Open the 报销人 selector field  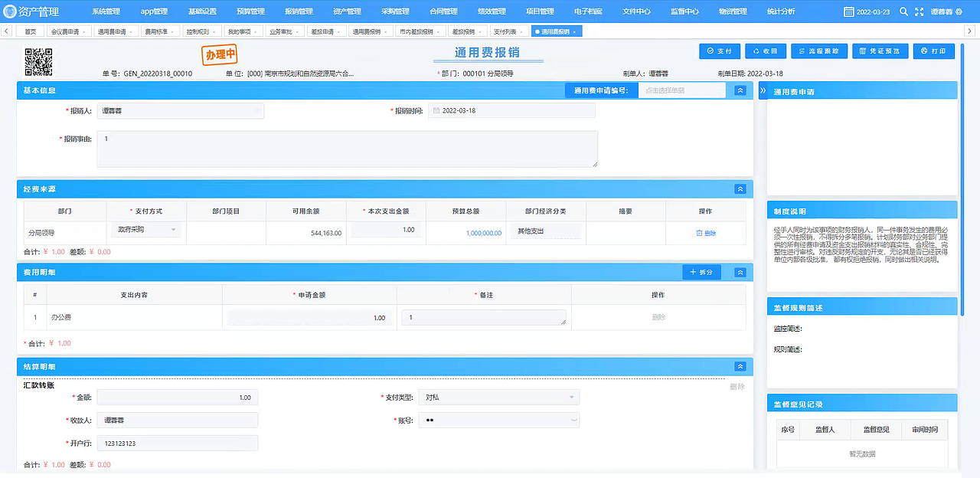click(x=180, y=111)
